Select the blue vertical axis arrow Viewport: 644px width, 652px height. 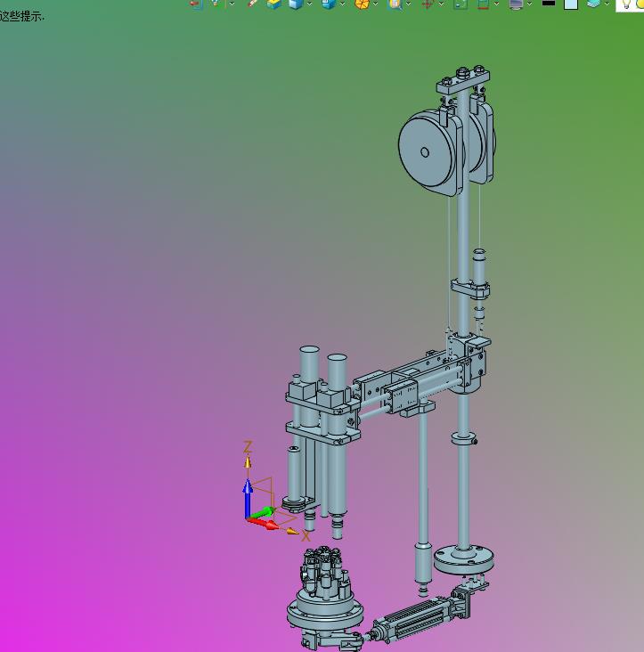coord(248,498)
